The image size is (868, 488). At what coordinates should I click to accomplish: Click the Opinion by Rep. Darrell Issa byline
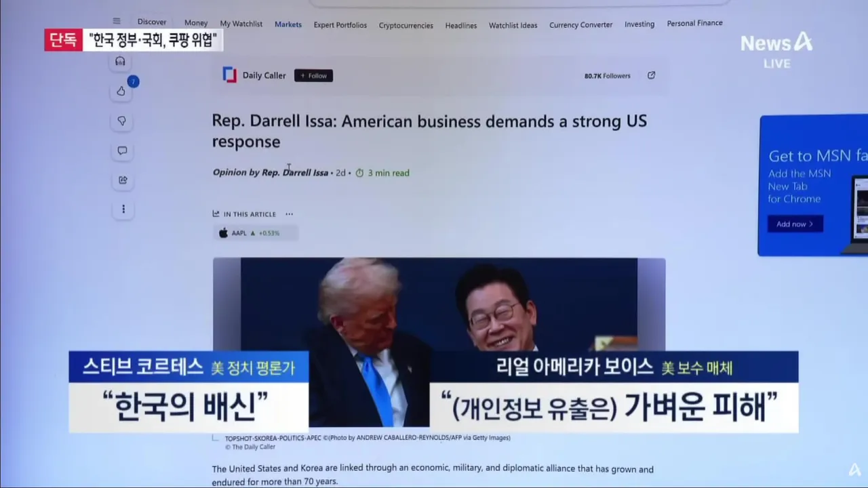point(271,173)
